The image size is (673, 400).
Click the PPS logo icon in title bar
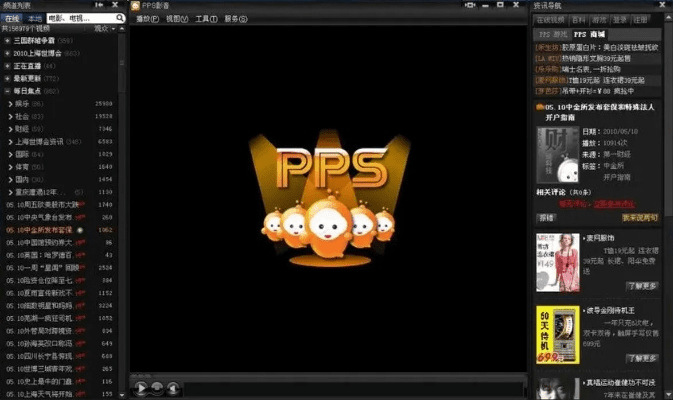click(x=137, y=5)
